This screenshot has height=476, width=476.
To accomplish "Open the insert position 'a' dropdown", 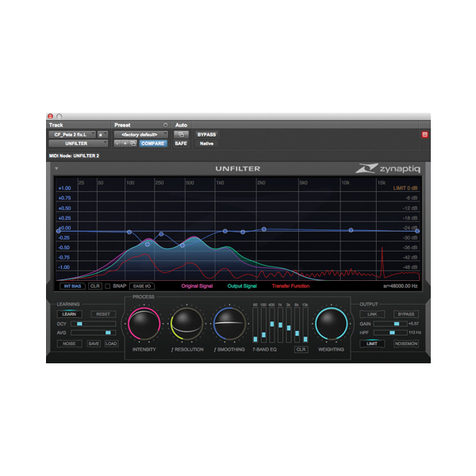I will click(x=102, y=135).
